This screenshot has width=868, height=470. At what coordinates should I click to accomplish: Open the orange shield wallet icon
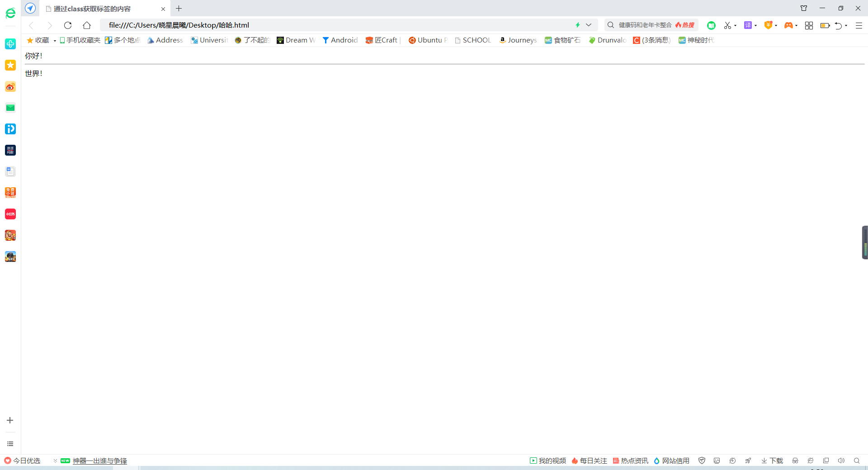[x=768, y=25]
